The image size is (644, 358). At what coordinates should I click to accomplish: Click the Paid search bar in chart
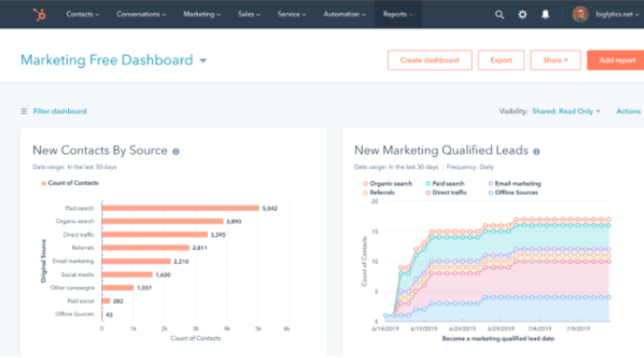coord(181,208)
